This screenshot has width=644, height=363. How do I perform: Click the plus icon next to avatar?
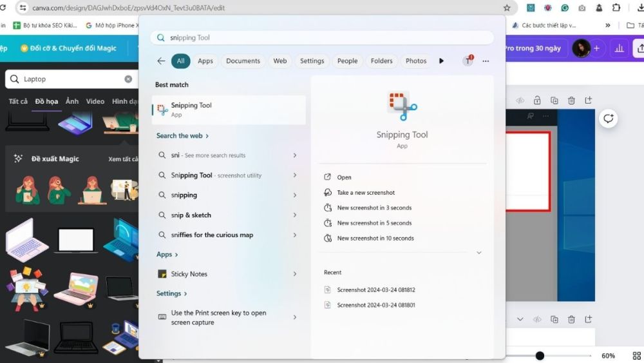coord(597,48)
